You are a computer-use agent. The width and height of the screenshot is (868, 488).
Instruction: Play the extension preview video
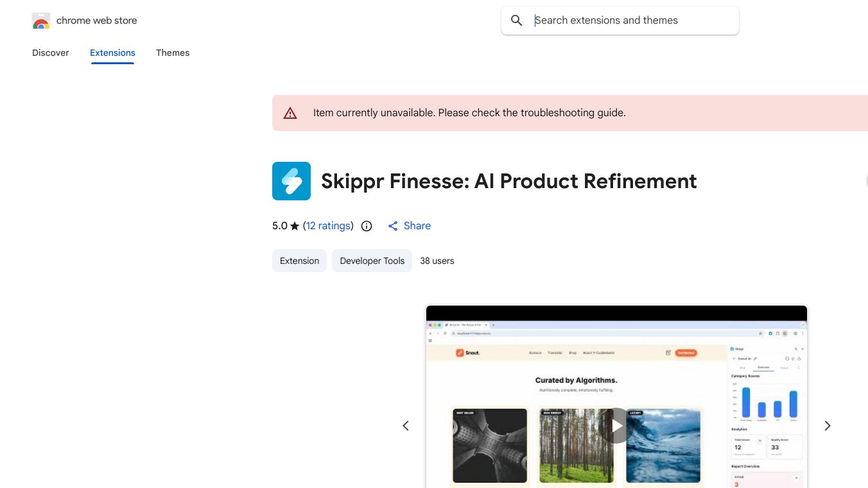(616, 426)
